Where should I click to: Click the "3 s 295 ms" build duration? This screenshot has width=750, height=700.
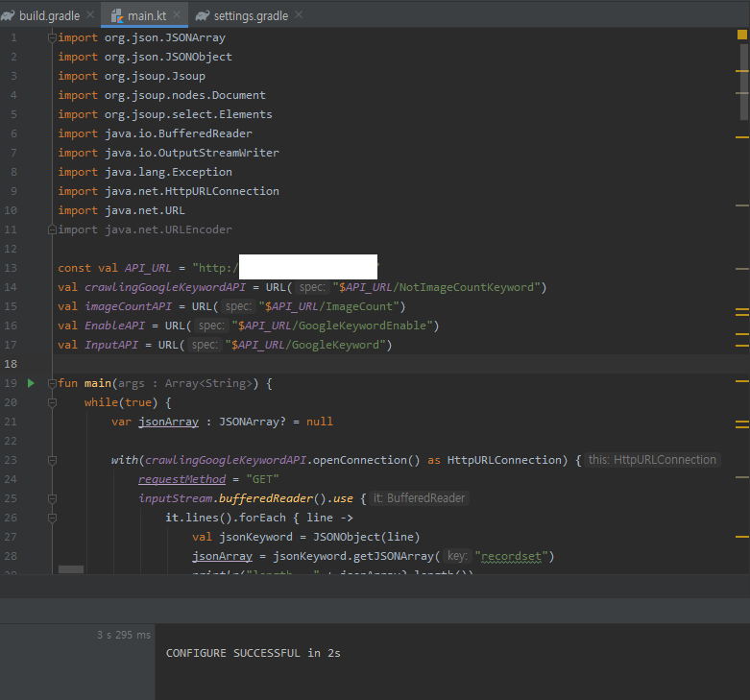pyautogui.click(x=124, y=635)
